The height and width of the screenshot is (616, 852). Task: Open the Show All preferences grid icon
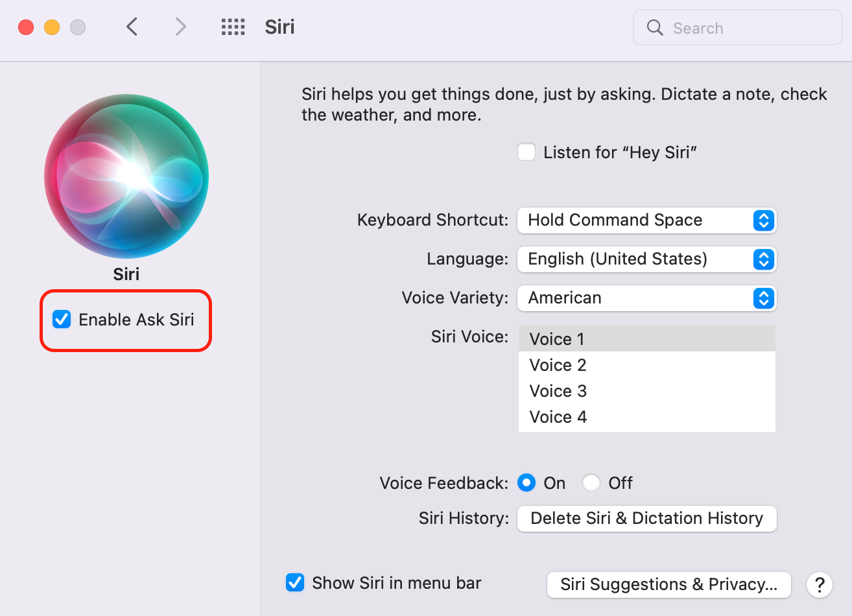[233, 27]
